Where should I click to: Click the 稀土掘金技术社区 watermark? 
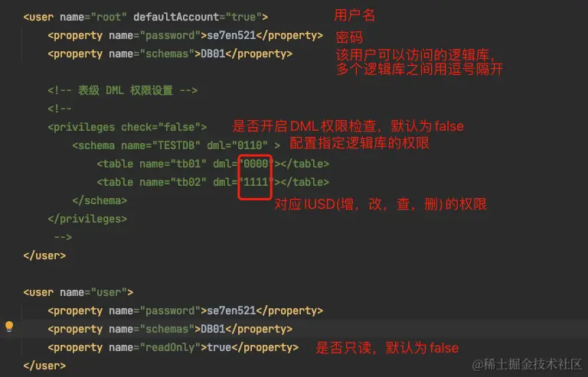click(x=527, y=364)
